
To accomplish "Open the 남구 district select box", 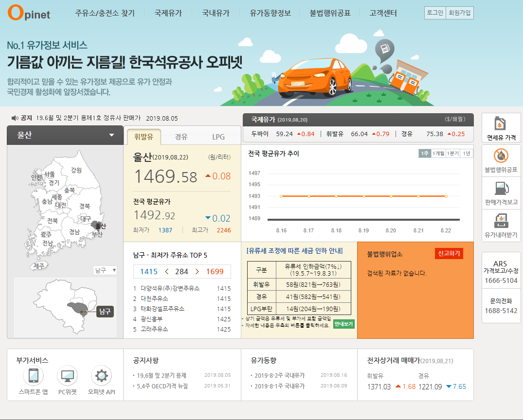I will click(x=105, y=270).
